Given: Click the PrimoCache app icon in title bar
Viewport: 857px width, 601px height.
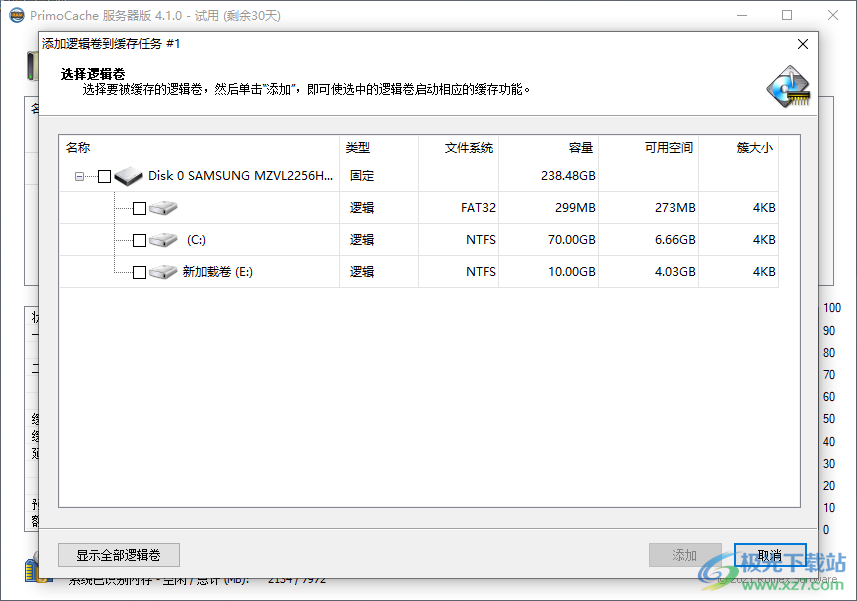Looking at the screenshot, I should (17, 15).
